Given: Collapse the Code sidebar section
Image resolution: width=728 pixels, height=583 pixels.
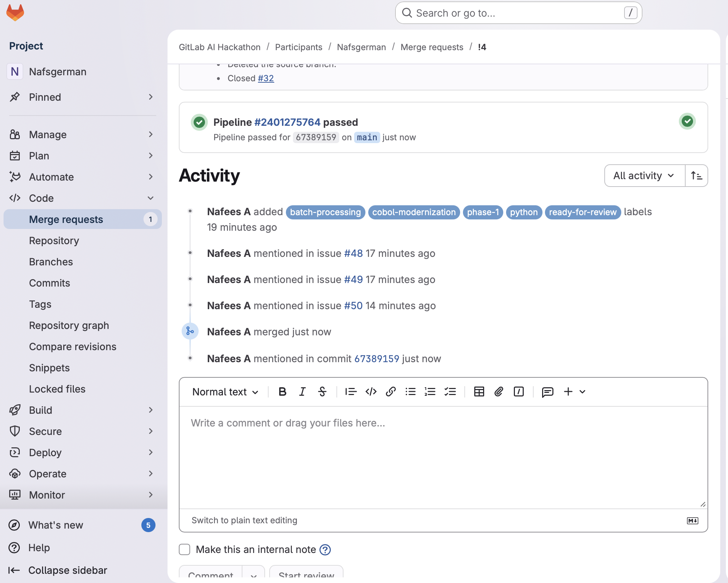Looking at the screenshot, I should [151, 198].
